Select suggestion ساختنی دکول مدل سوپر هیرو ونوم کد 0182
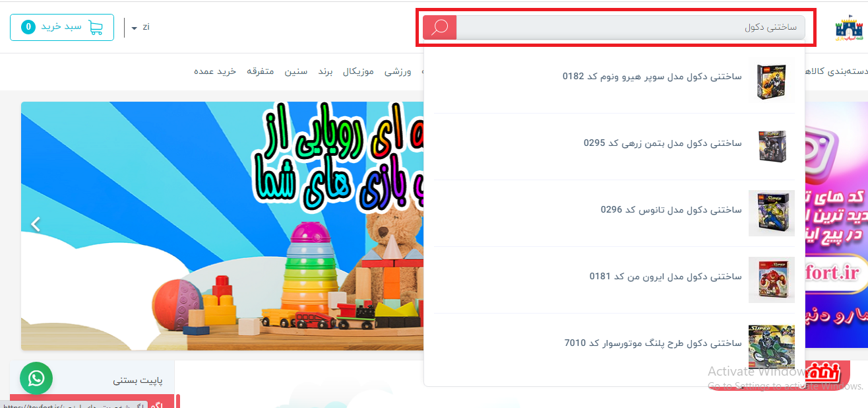 [615, 80]
